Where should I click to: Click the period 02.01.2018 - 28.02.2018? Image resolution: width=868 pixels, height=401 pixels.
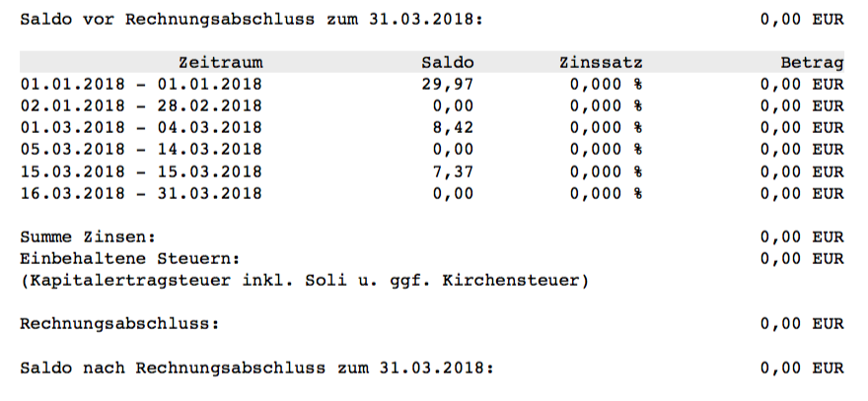(141, 105)
